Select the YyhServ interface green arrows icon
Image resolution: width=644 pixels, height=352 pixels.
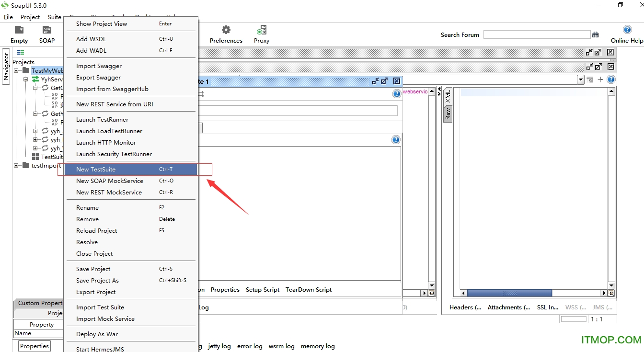tap(35, 79)
